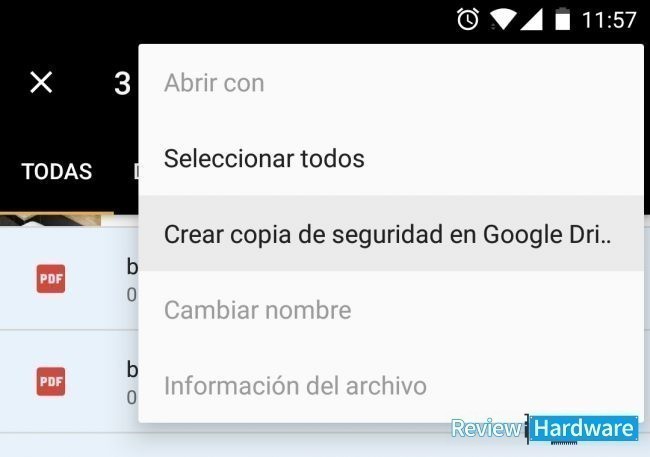
Task: Tap the second PDF file row name
Action: [x=132, y=369]
